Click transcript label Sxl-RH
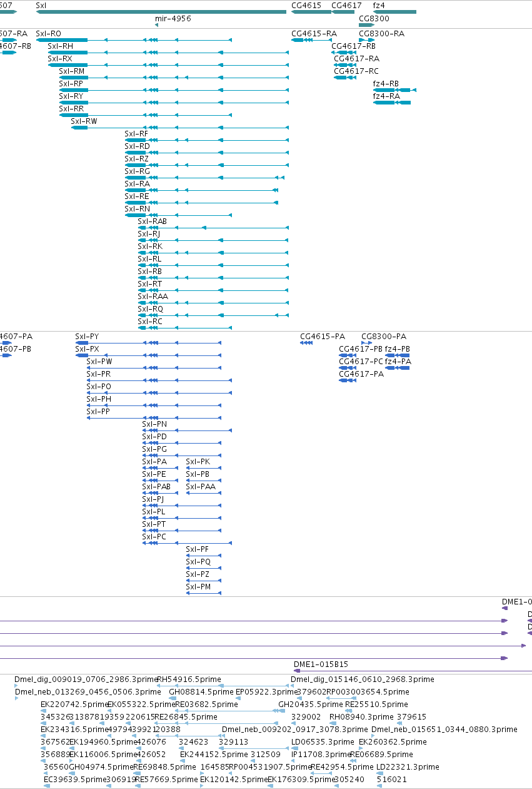 tap(60, 46)
